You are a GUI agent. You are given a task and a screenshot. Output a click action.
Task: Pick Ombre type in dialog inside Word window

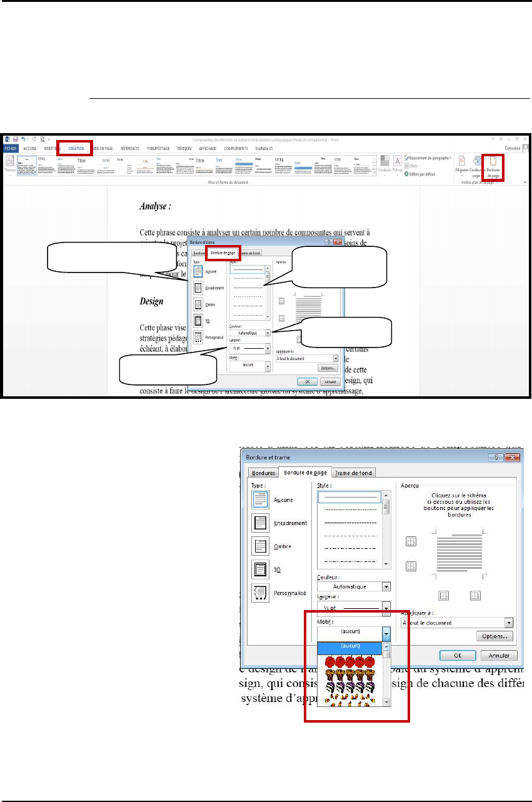point(198,304)
